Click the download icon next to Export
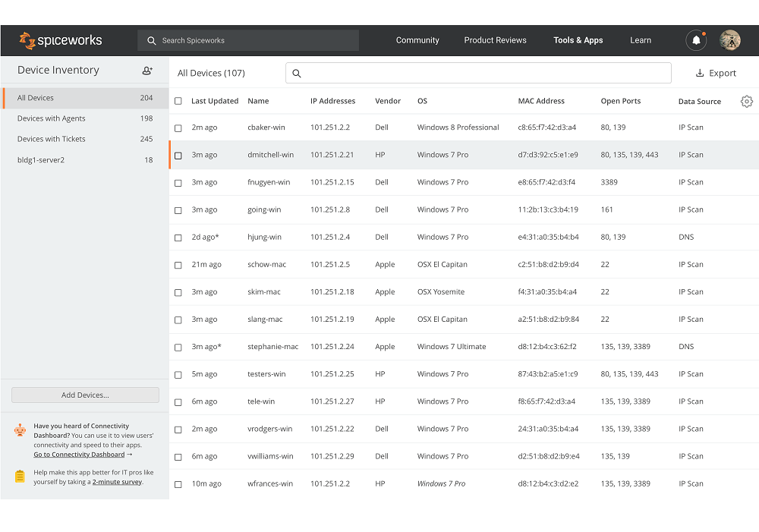The height and width of the screenshot is (532, 759). coord(700,73)
